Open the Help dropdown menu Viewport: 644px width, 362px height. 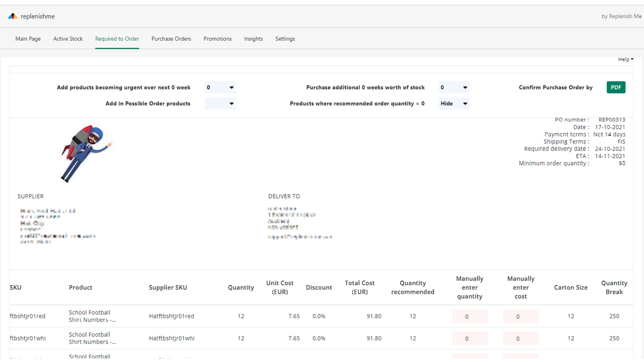pyautogui.click(x=626, y=59)
